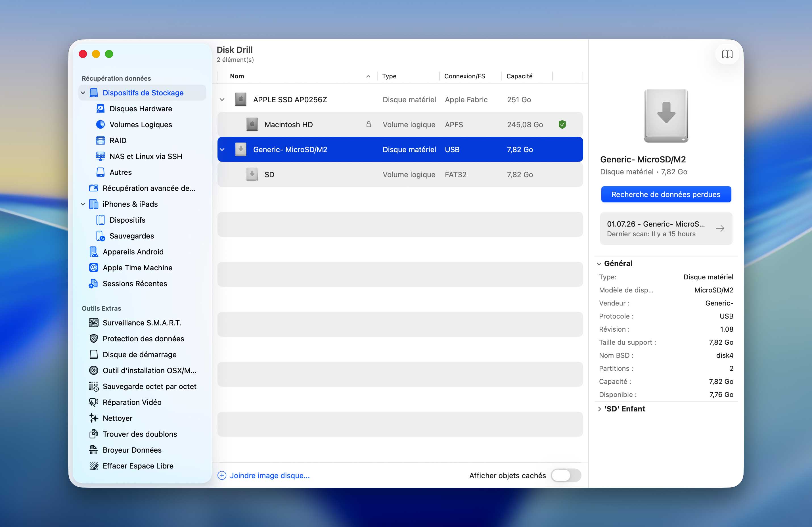
Task: Click green protection shield on Macintosh HD
Action: pyautogui.click(x=562, y=124)
